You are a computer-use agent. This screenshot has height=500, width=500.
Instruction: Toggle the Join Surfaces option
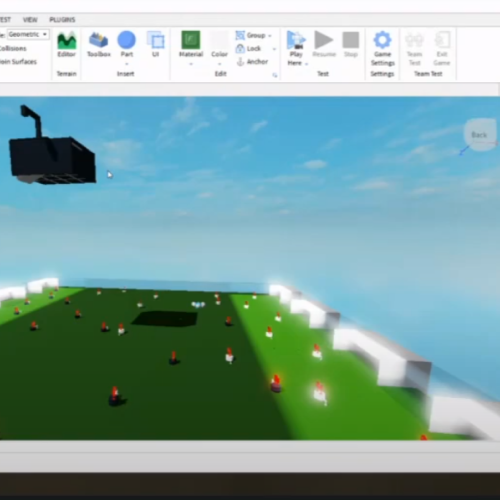click(x=18, y=62)
